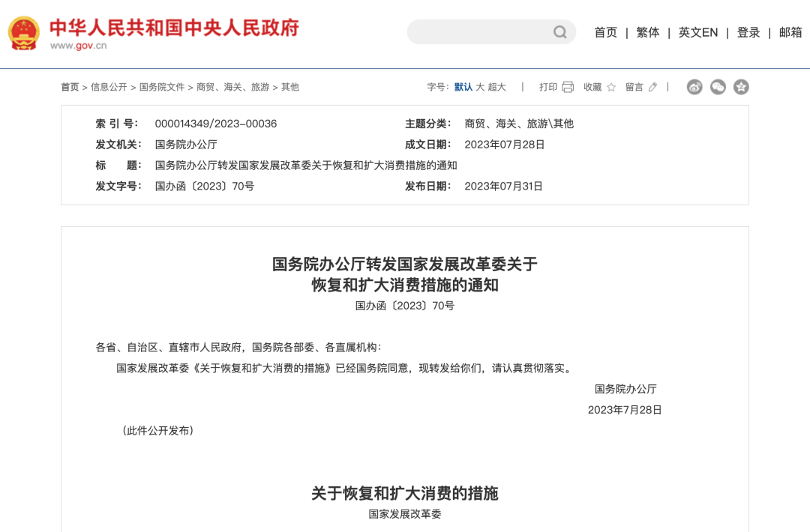Screen dimensions: 810x532
Task: Switch to 繁体 traditional Chinese version
Action: pos(647,32)
